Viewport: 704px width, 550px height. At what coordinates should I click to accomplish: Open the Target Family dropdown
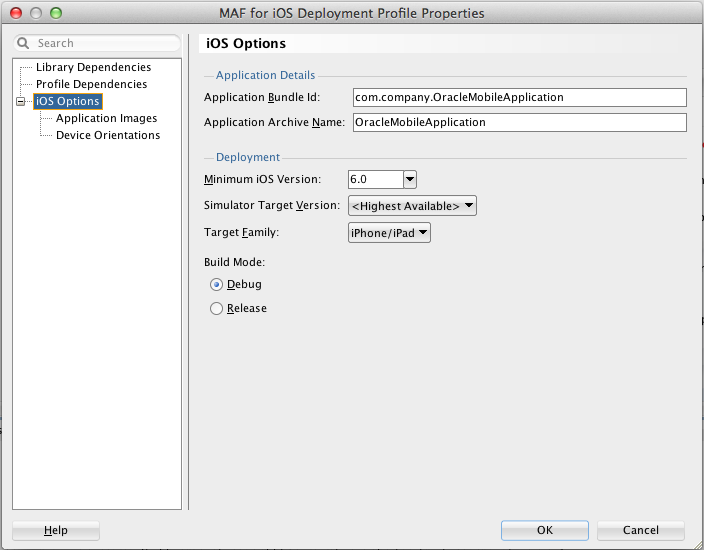pyautogui.click(x=389, y=233)
